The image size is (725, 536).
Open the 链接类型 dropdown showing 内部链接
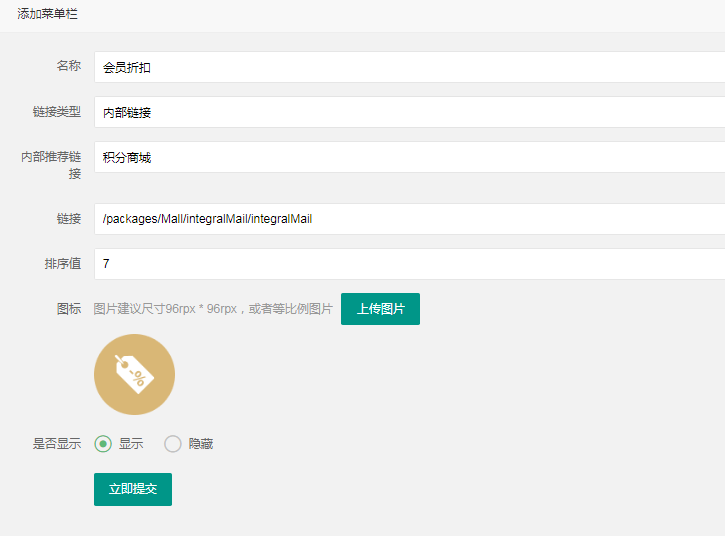pyautogui.click(x=410, y=112)
